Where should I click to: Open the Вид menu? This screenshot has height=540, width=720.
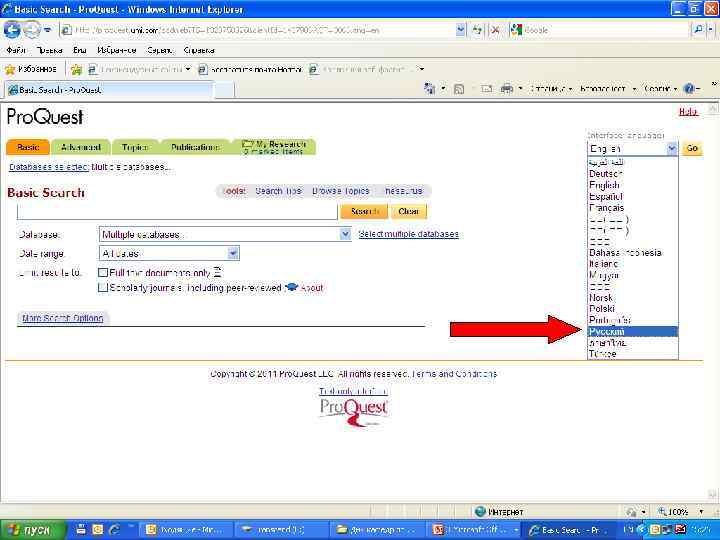[79, 50]
